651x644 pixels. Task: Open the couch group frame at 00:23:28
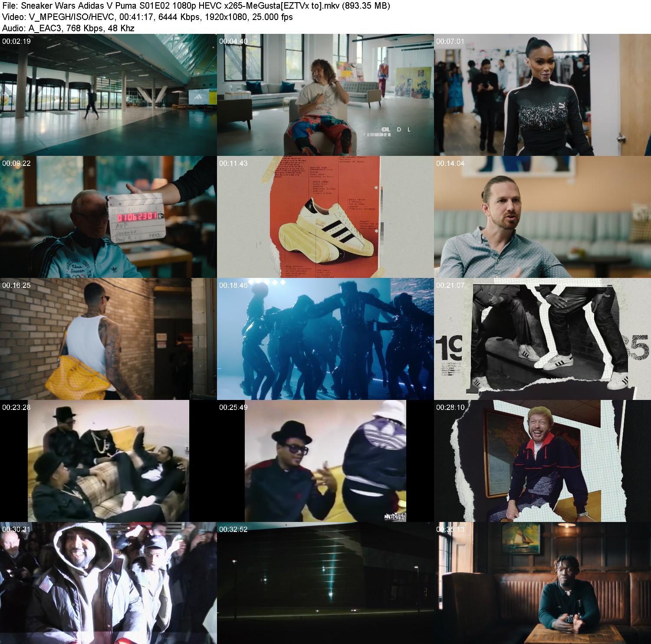click(x=108, y=461)
